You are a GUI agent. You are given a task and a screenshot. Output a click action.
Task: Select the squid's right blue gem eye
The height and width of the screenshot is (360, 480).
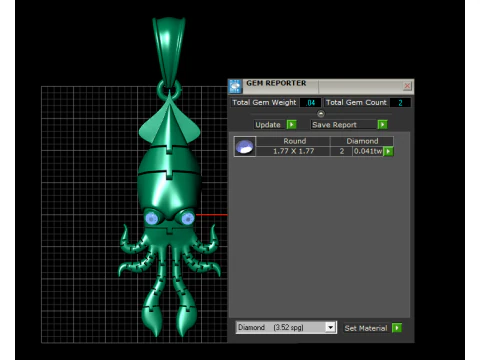click(x=187, y=219)
